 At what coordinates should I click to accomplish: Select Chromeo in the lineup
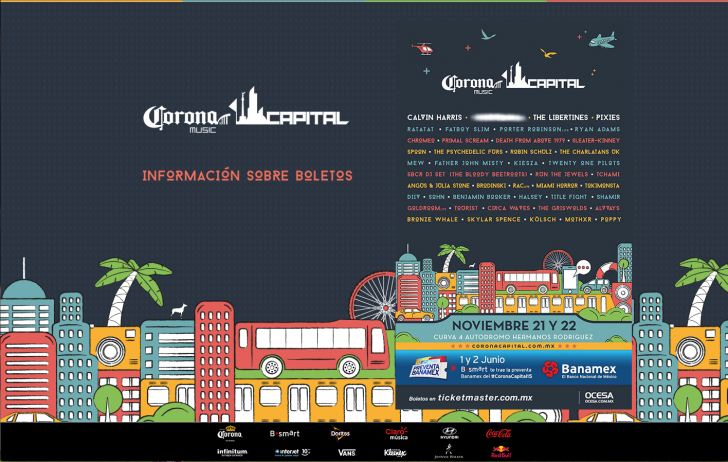click(x=421, y=140)
